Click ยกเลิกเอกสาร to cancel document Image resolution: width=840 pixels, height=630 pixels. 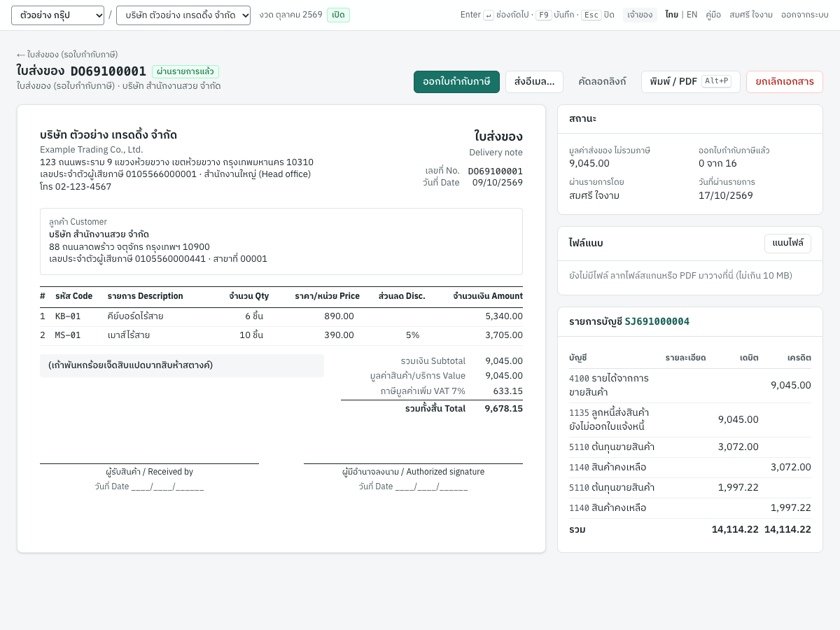coord(785,82)
